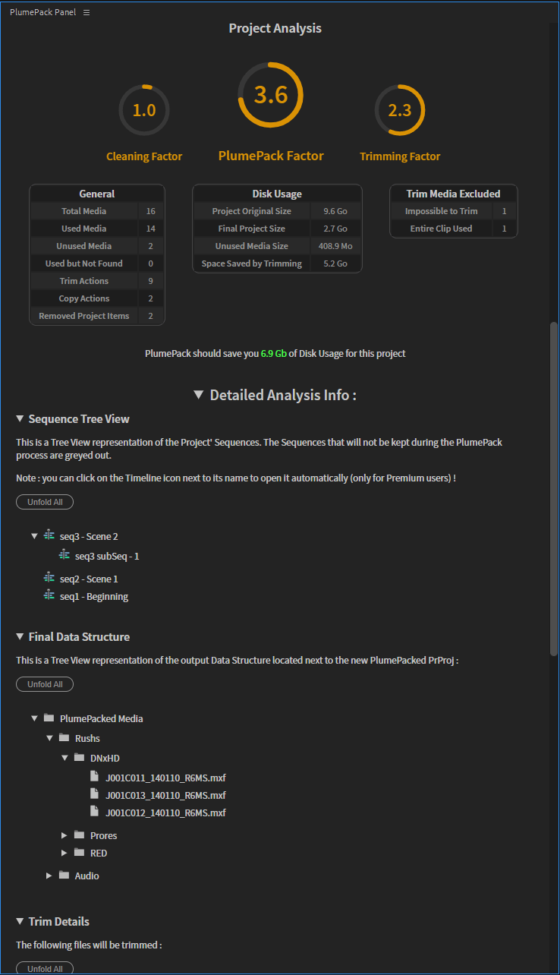Expand the Prores folder arrow
This screenshot has height=975, width=560.
click(64, 835)
